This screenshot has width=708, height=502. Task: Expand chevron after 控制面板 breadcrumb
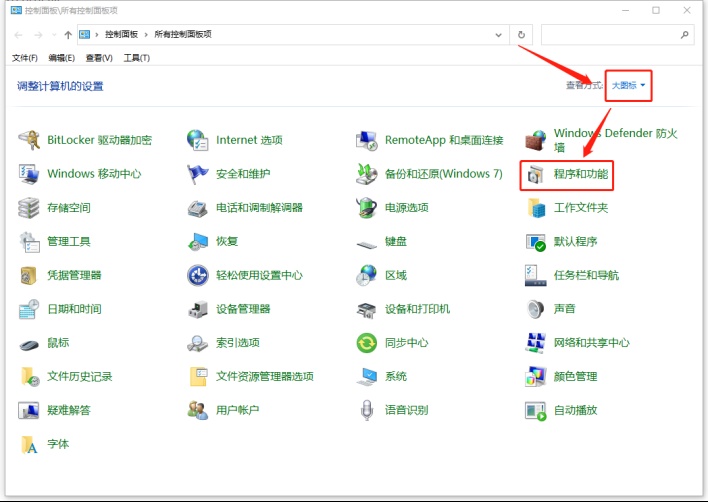pyautogui.click(x=146, y=35)
